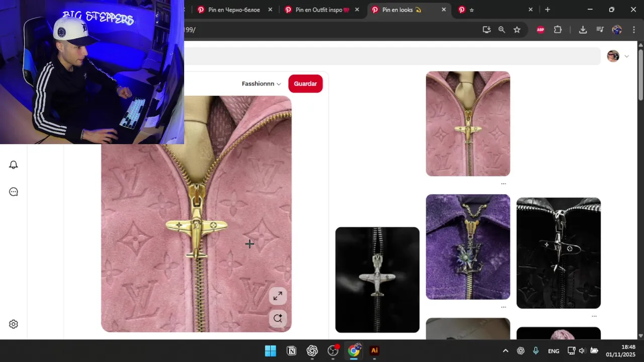Image resolution: width=644 pixels, height=362 pixels.
Task: Open Adobe Illustrator from taskbar
Action: tap(374, 351)
